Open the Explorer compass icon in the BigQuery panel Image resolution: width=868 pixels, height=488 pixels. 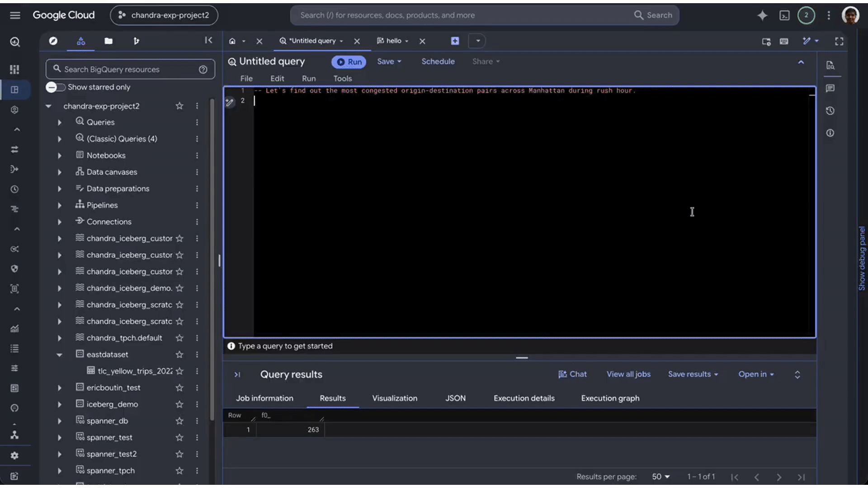coord(53,41)
